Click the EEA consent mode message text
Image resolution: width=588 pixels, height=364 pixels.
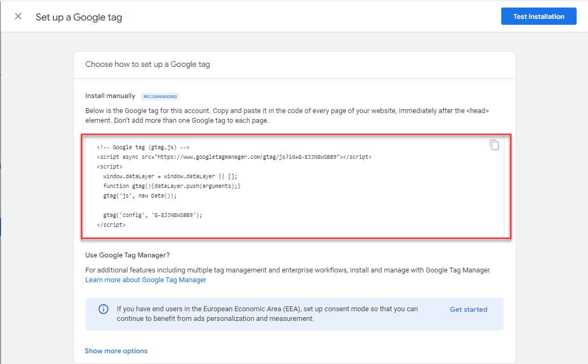pyautogui.click(x=267, y=314)
